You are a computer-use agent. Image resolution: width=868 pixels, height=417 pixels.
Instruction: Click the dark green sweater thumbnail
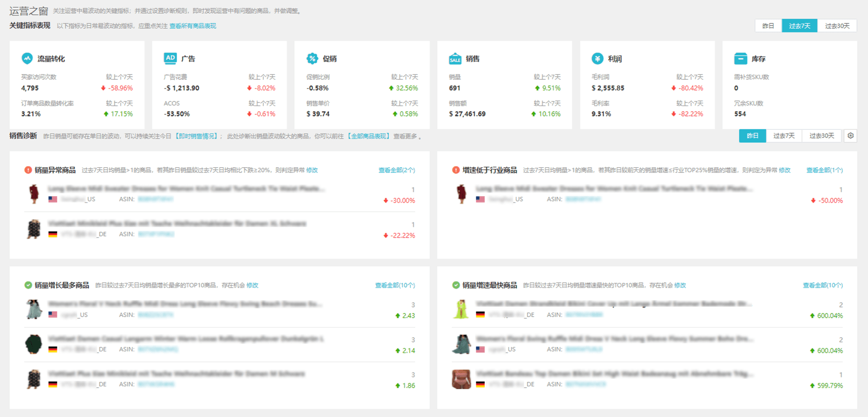point(34,344)
